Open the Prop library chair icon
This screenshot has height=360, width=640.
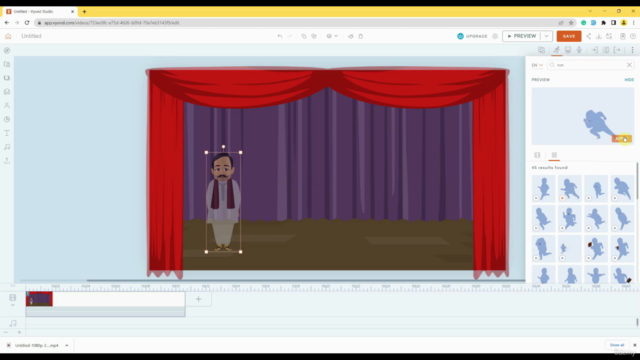coord(7,91)
